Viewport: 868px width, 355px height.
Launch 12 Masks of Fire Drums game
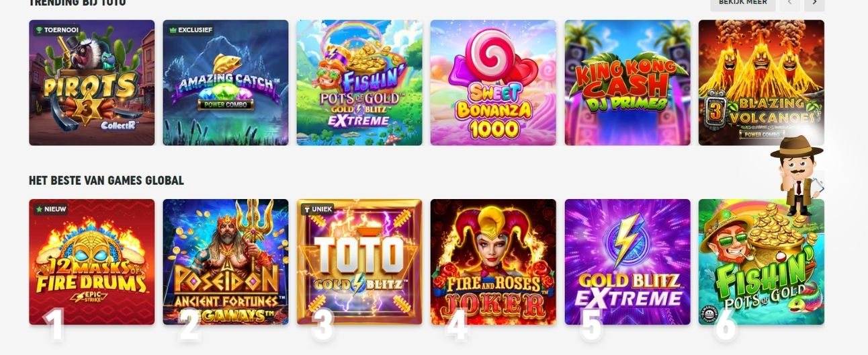[91, 262]
